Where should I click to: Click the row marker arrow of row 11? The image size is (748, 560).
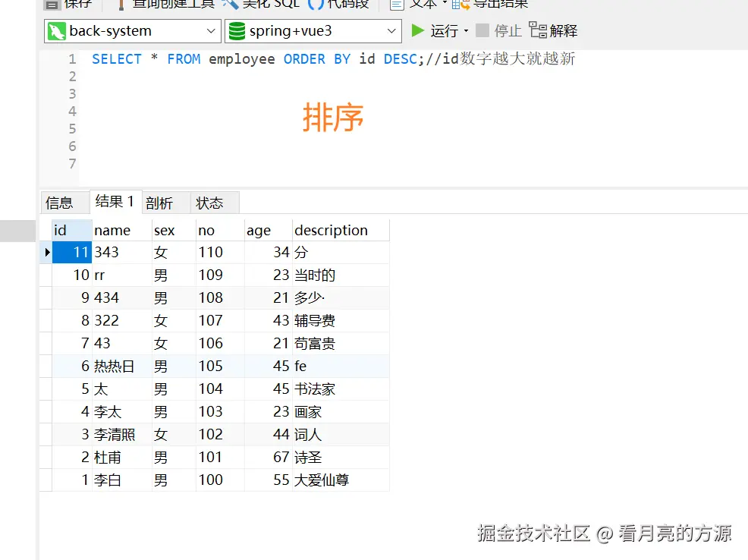(47, 253)
